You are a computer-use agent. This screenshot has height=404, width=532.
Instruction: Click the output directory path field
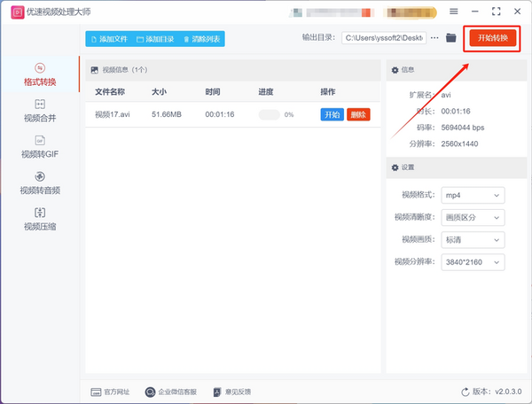pyautogui.click(x=384, y=38)
